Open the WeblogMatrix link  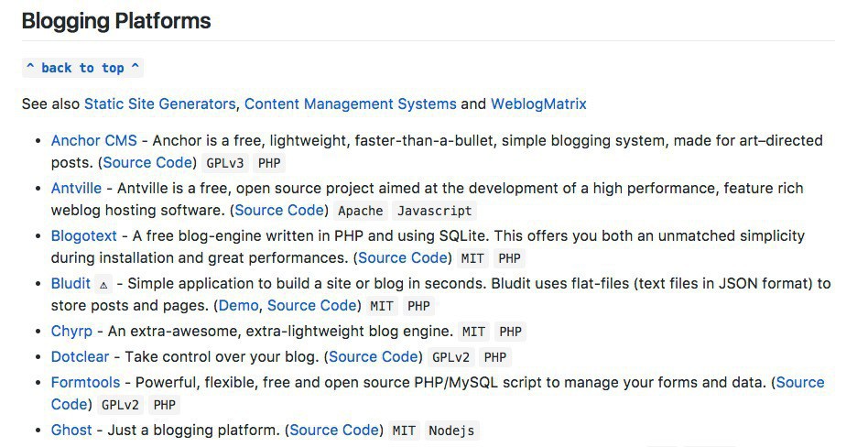[x=538, y=104]
